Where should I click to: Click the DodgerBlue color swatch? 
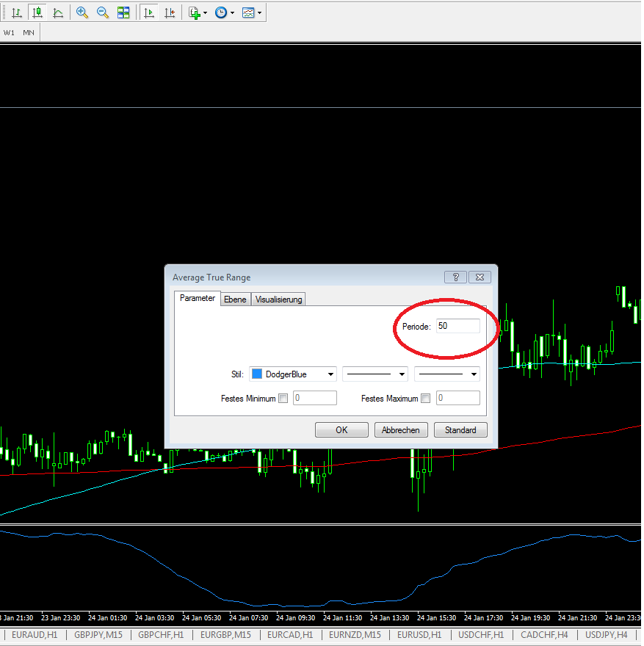coord(257,374)
